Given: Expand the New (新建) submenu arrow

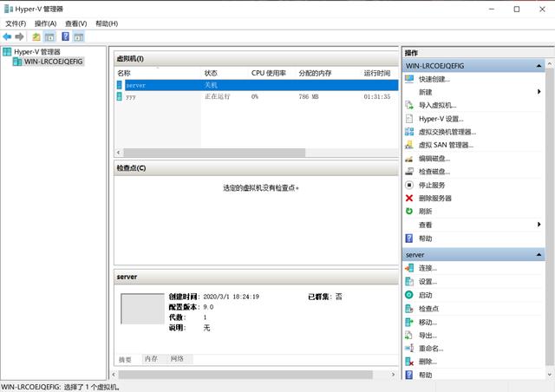Looking at the screenshot, I should [539, 92].
